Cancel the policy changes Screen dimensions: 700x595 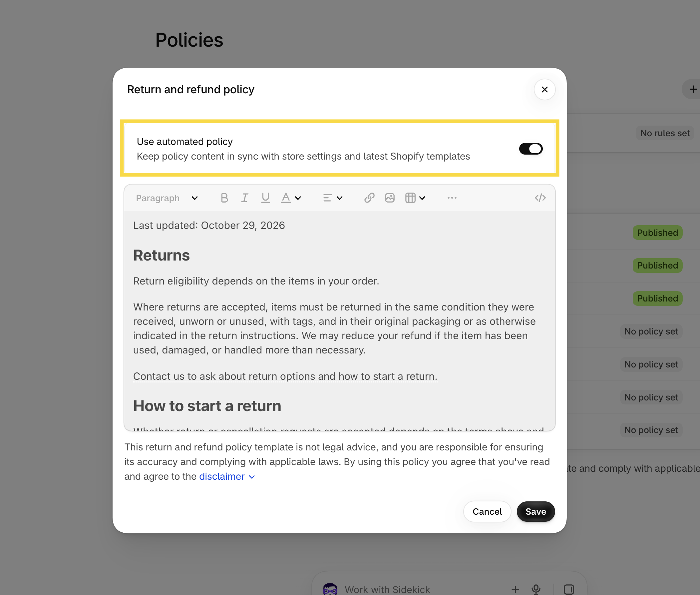(x=487, y=511)
